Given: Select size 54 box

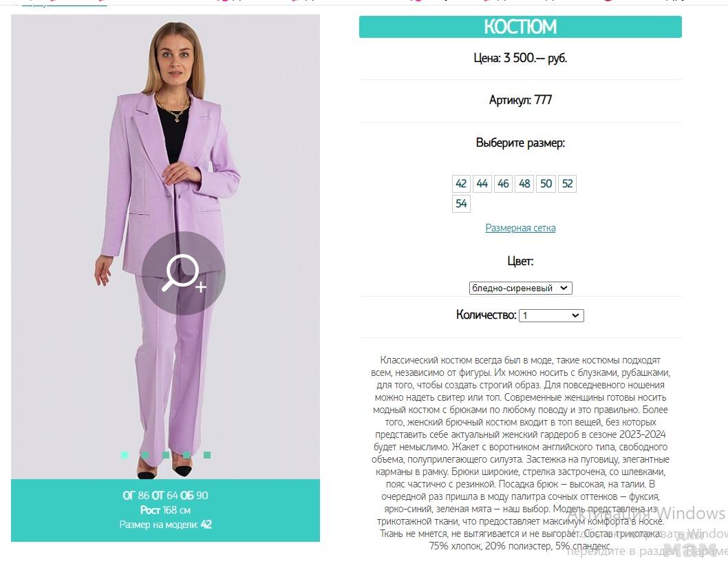Looking at the screenshot, I should coord(461,203).
